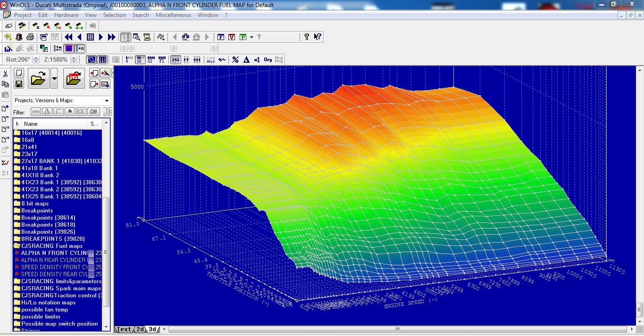The height and width of the screenshot is (336, 644).
Task: Toggle the 255 decimal display mode
Action: click(175, 60)
